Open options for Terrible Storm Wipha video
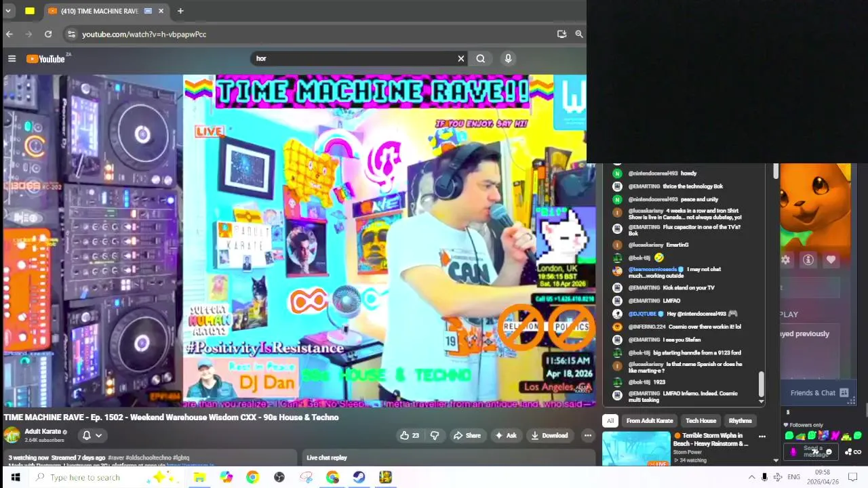Viewport: 868px width, 488px height. pyautogui.click(x=762, y=436)
